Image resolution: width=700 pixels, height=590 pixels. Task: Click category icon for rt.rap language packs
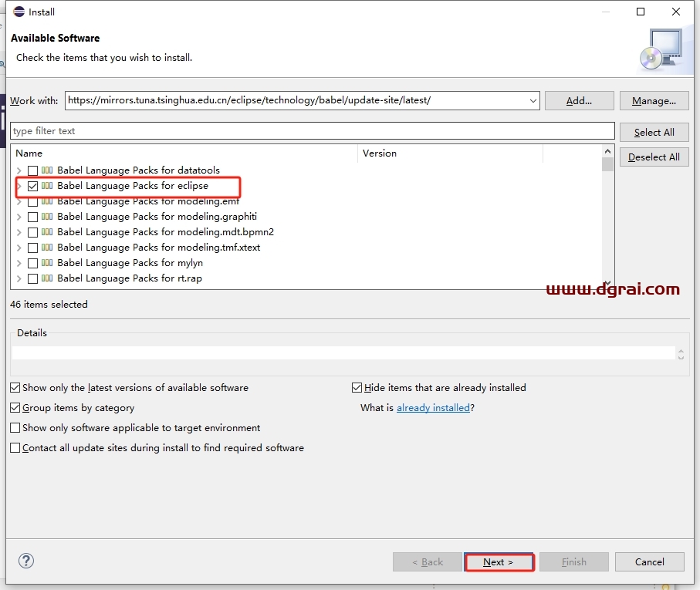click(47, 278)
